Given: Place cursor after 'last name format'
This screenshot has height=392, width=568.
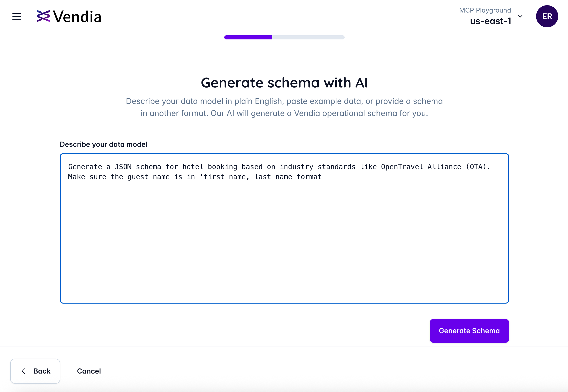Looking at the screenshot, I should pyautogui.click(x=322, y=177).
